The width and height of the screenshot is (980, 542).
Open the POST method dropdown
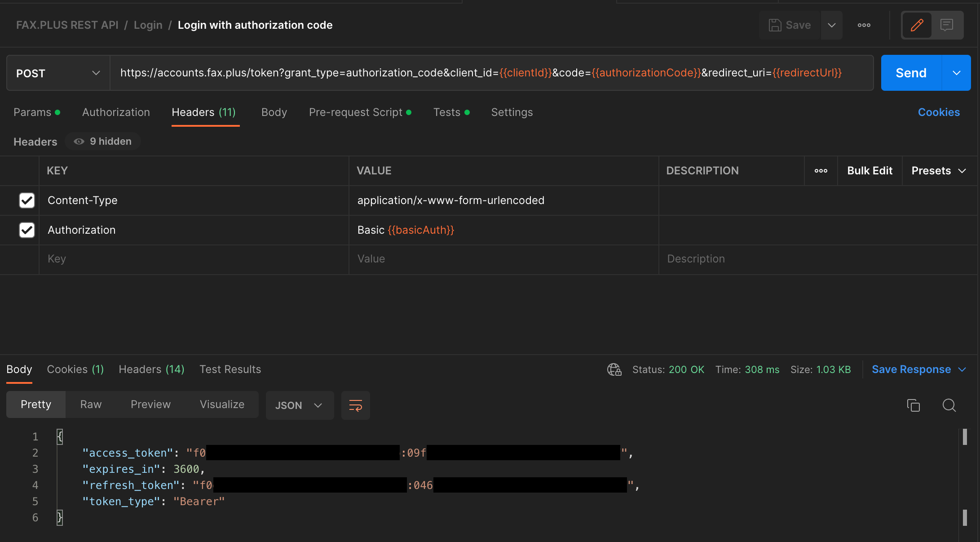click(x=58, y=73)
